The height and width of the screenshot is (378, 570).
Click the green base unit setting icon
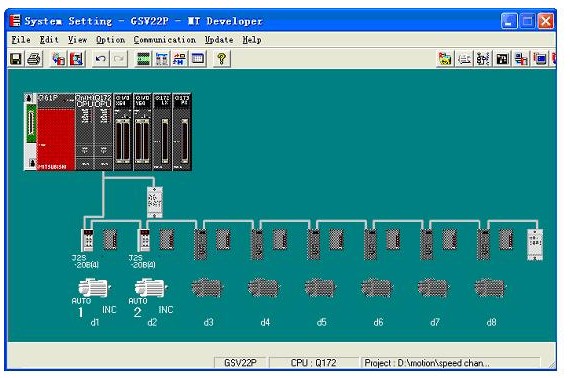click(143, 59)
